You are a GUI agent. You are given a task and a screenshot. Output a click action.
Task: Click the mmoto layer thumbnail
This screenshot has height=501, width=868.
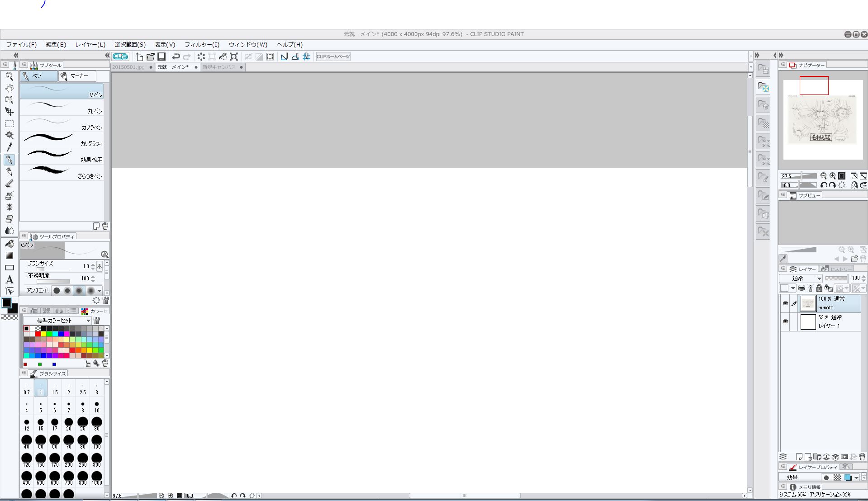(x=808, y=303)
